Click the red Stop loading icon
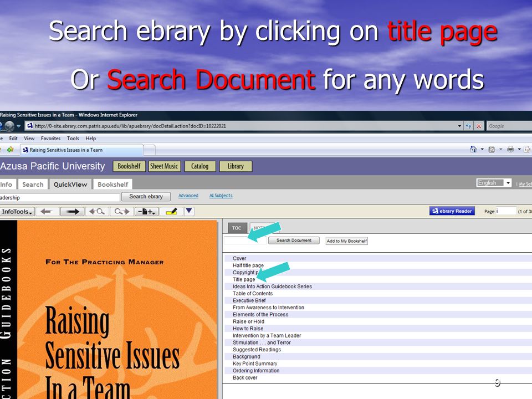532x399 pixels. tap(478, 126)
